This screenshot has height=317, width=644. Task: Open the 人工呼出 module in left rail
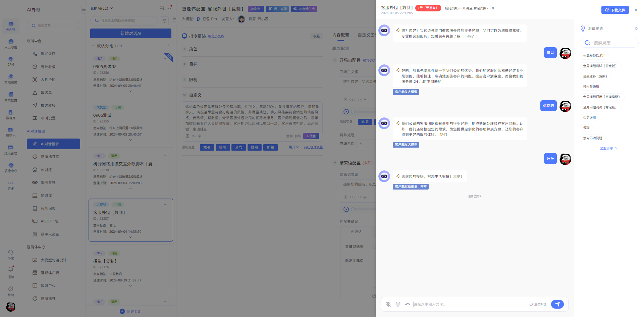(x=11, y=44)
